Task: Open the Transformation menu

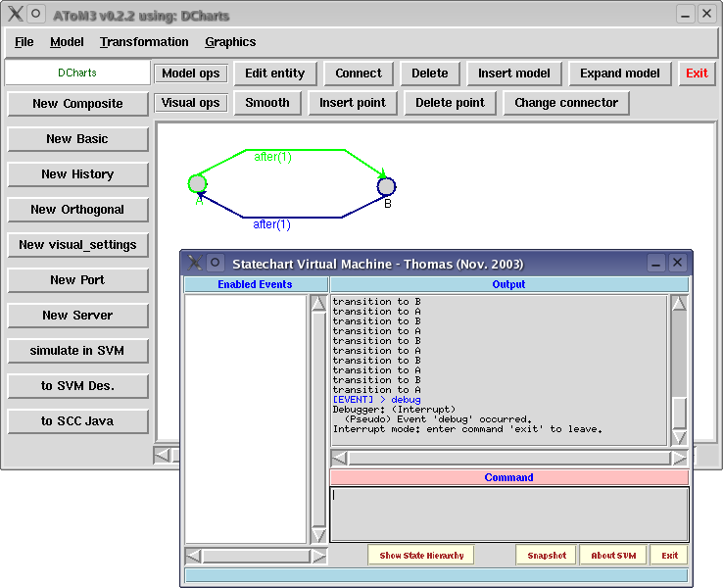Action: coord(144,42)
